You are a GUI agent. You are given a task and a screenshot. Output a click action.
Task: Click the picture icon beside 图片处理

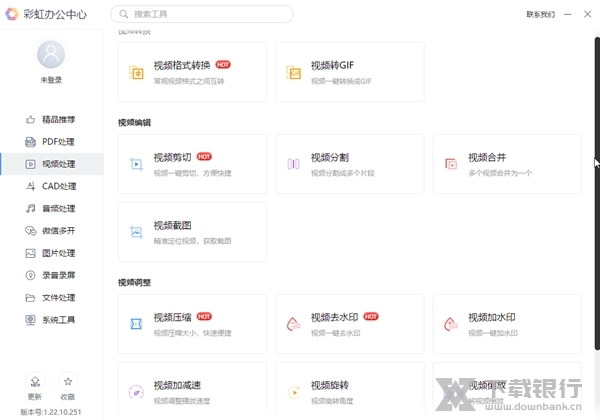tap(30, 253)
